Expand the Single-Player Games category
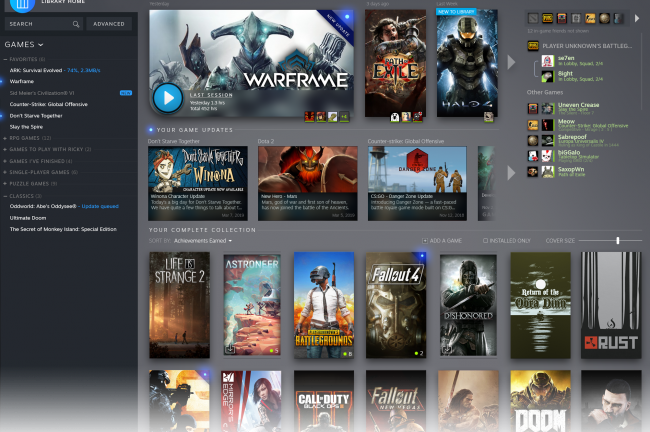 [x=5, y=172]
